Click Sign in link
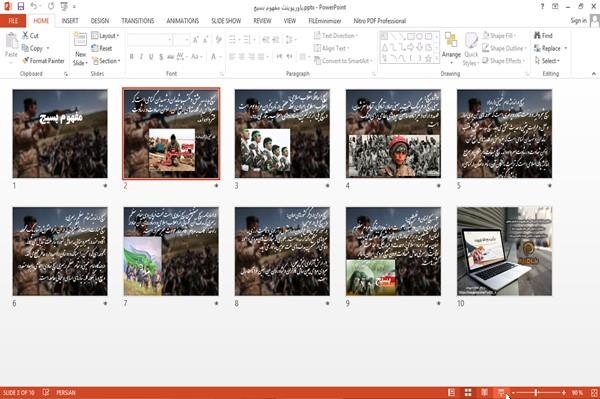Screen dimensions: 600x399 tap(578, 21)
